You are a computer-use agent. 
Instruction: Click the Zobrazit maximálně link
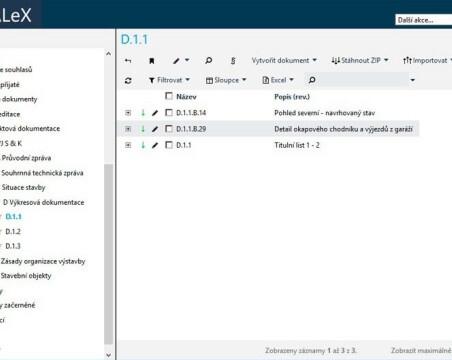point(421,350)
